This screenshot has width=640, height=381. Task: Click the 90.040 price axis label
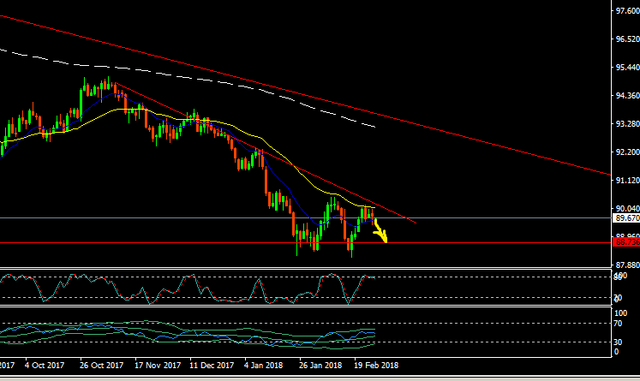pos(628,209)
